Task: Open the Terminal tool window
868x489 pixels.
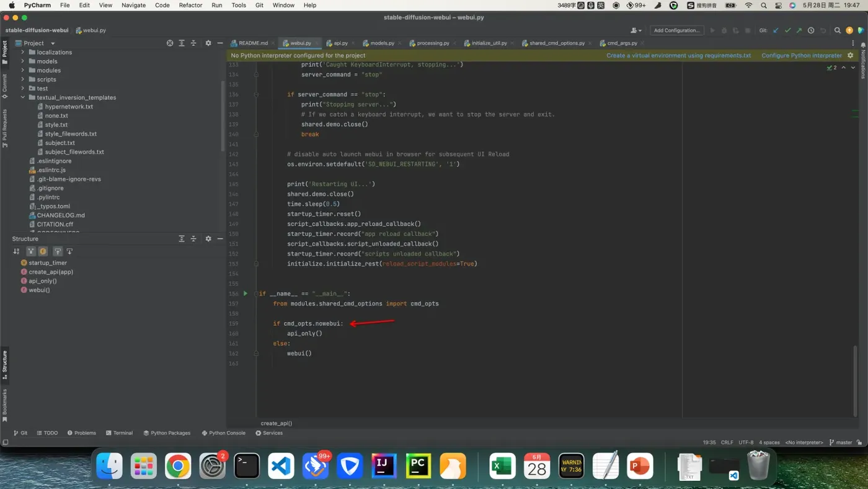Action: click(119, 433)
